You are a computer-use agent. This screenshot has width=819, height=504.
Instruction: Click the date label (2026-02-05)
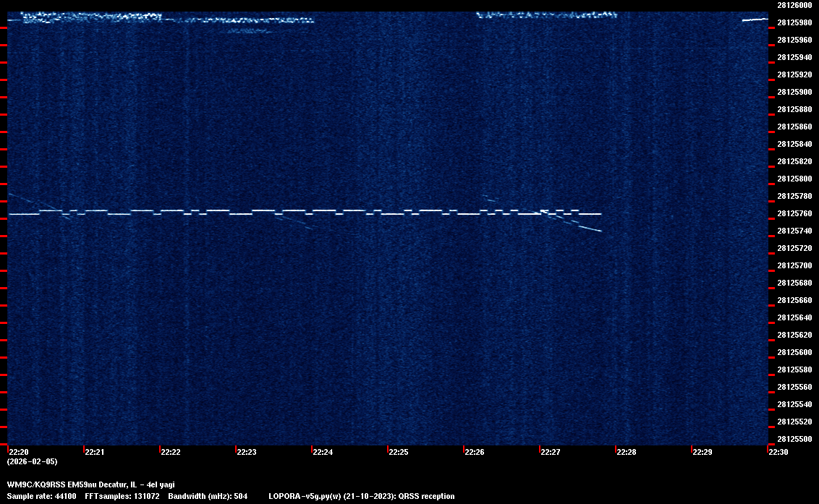pos(32,461)
